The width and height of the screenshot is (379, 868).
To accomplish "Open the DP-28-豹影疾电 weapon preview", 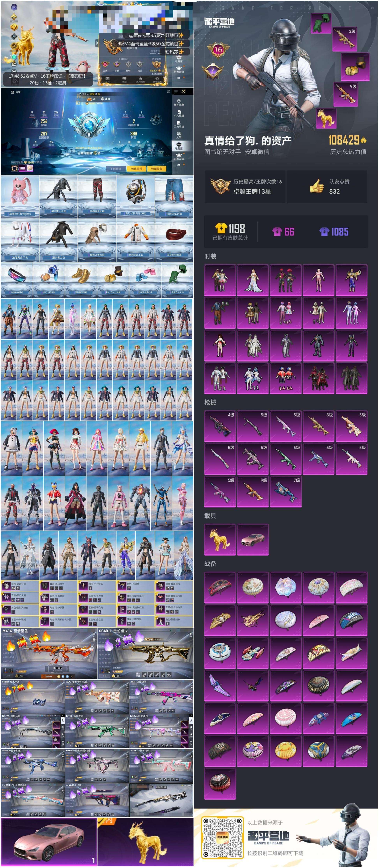I will 33,731.
